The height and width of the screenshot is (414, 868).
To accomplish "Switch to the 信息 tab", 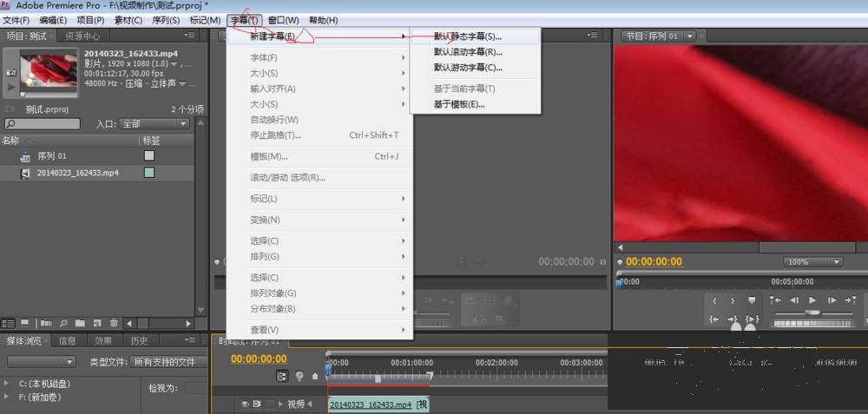I will click(68, 340).
